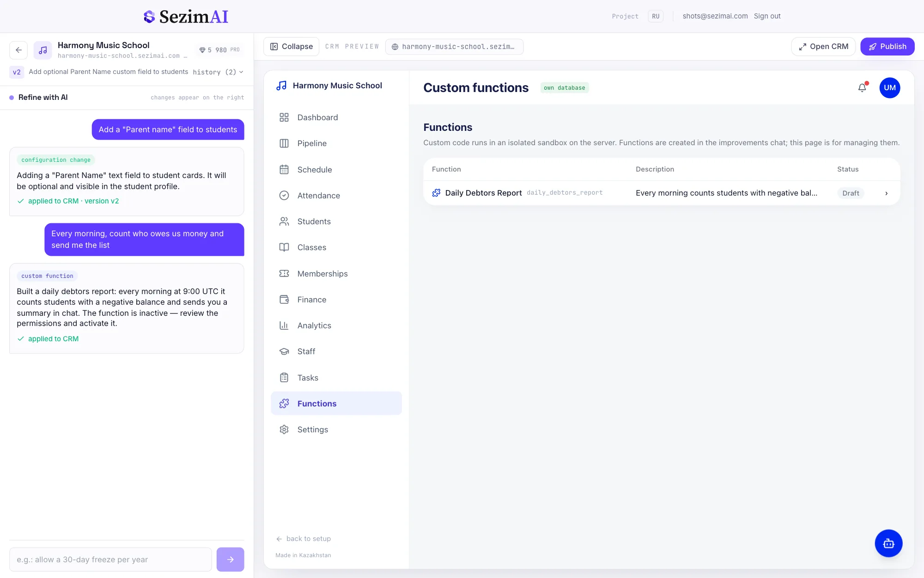
Task: Click the Memberships ticket icon
Action: 284,274
